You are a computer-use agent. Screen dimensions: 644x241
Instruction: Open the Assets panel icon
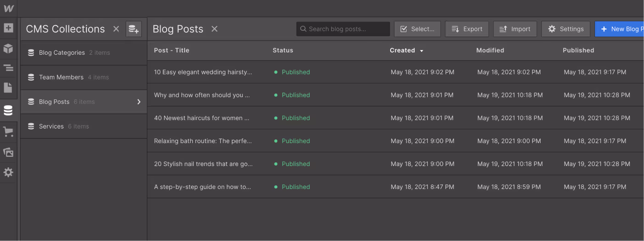click(x=8, y=152)
